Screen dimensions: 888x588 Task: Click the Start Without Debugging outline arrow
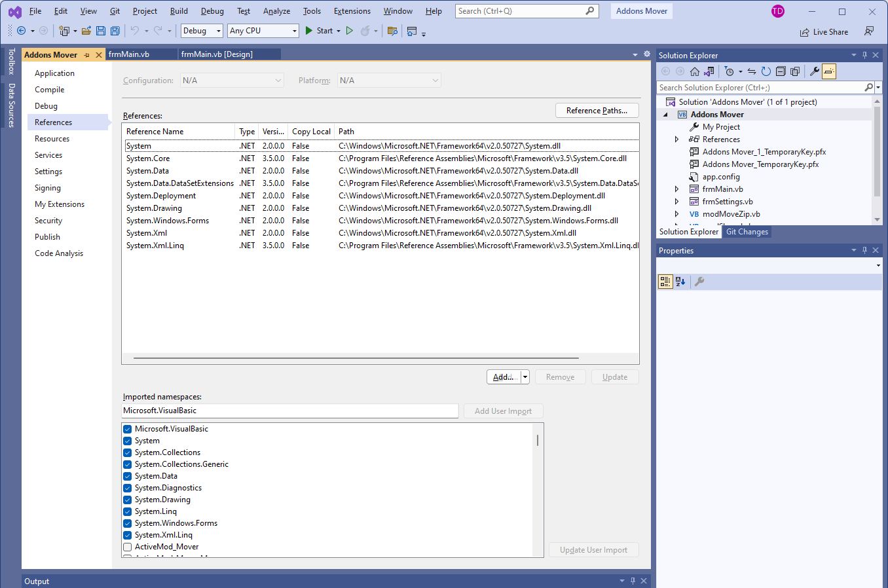[x=350, y=31]
